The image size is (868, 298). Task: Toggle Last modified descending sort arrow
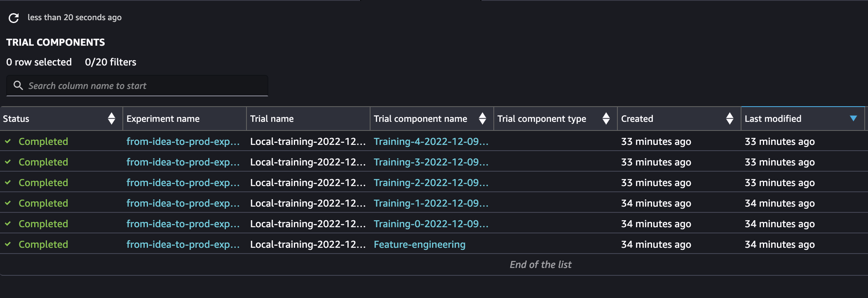pos(854,119)
